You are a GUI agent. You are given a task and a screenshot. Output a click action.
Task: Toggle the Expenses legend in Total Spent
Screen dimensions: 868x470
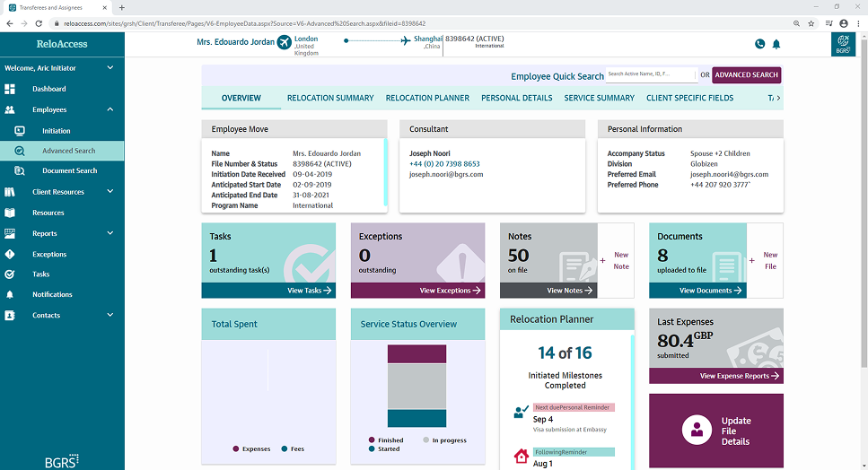point(252,449)
